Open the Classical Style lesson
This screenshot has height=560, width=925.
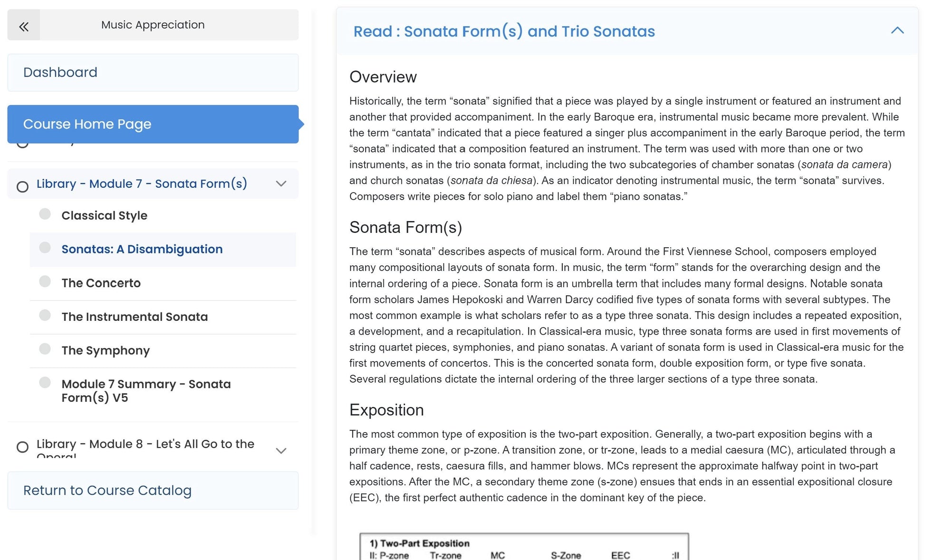[x=104, y=216]
